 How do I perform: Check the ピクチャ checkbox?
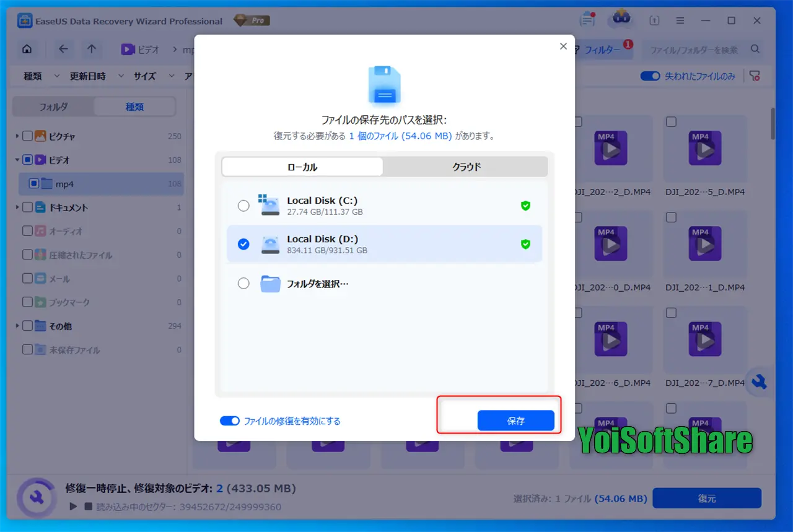tap(27, 136)
